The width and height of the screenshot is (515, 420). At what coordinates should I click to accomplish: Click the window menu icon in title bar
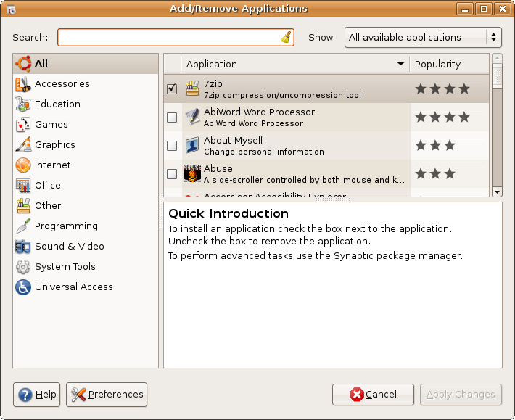pyautogui.click(x=11, y=9)
